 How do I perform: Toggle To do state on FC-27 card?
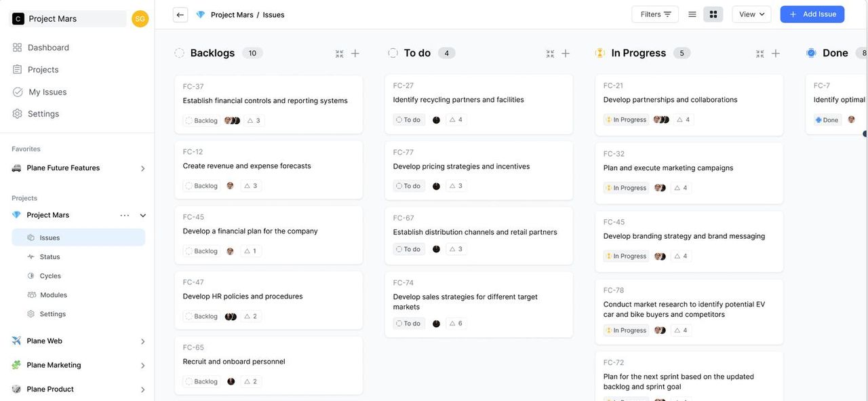pyautogui.click(x=409, y=120)
